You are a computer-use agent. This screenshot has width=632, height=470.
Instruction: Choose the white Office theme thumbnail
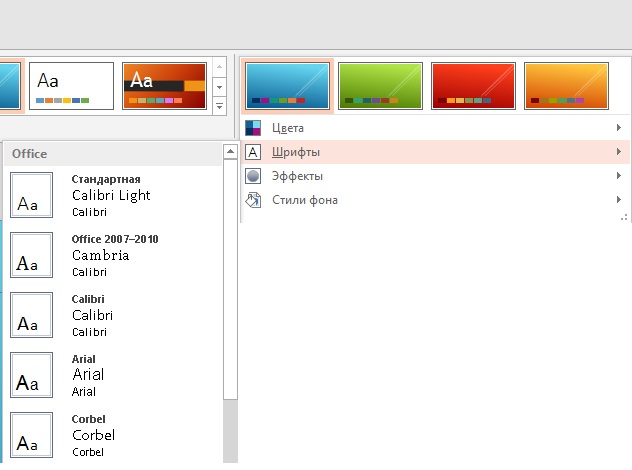[71, 86]
